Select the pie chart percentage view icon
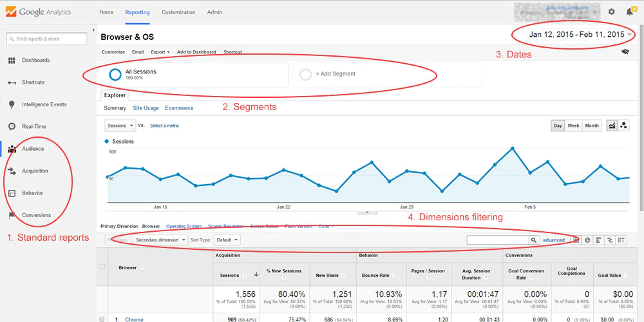This screenshot has height=322, width=644. coord(587,240)
